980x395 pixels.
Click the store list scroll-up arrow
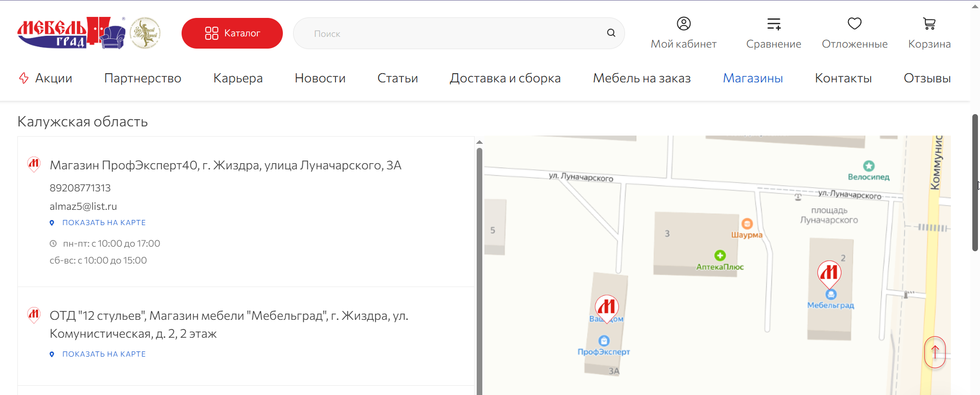coord(479,142)
